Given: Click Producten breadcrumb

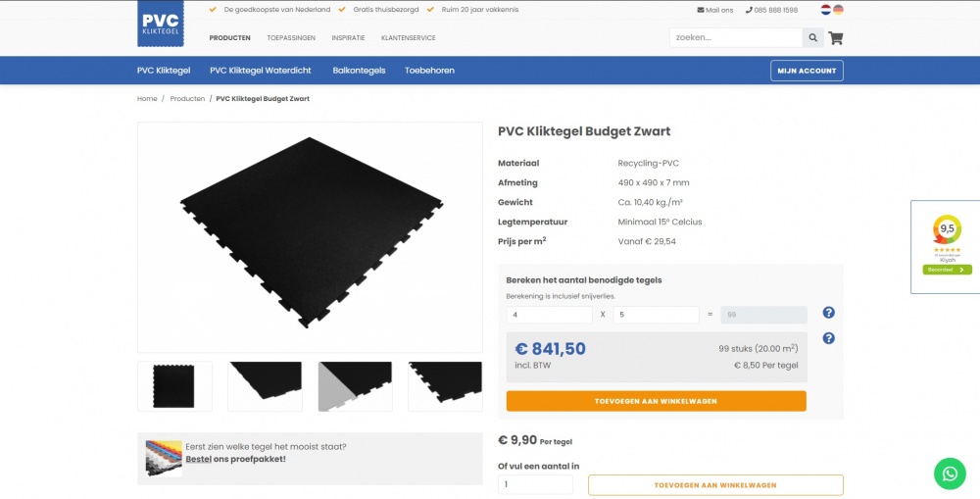Looking at the screenshot, I should click(x=187, y=99).
